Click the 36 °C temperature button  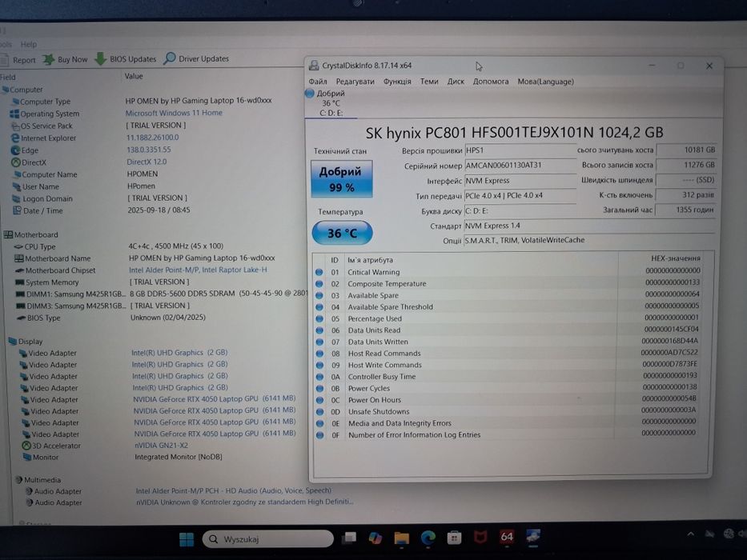click(342, 233)
